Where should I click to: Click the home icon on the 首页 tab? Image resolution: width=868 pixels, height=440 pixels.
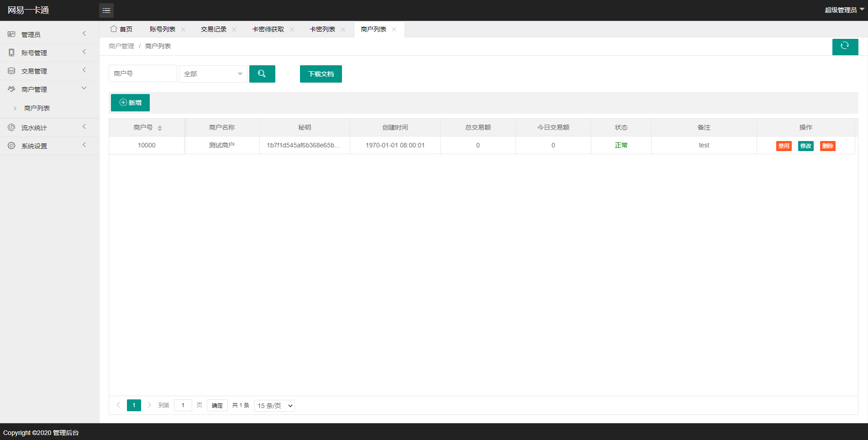click(114, 28)
